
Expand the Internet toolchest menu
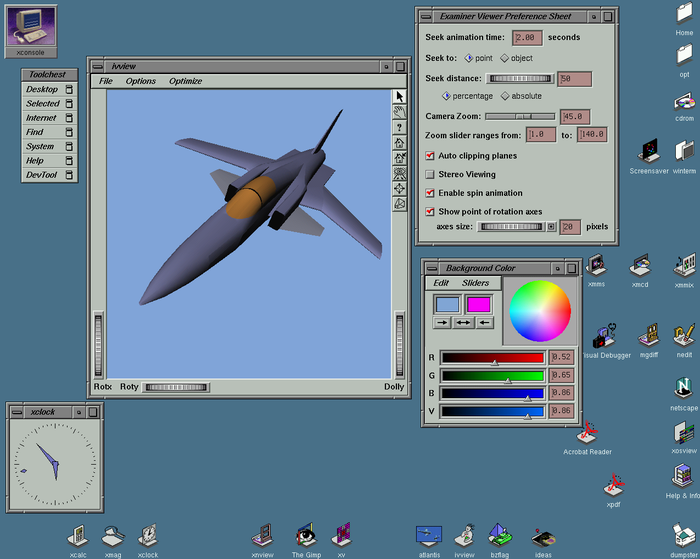coord(42,118)
